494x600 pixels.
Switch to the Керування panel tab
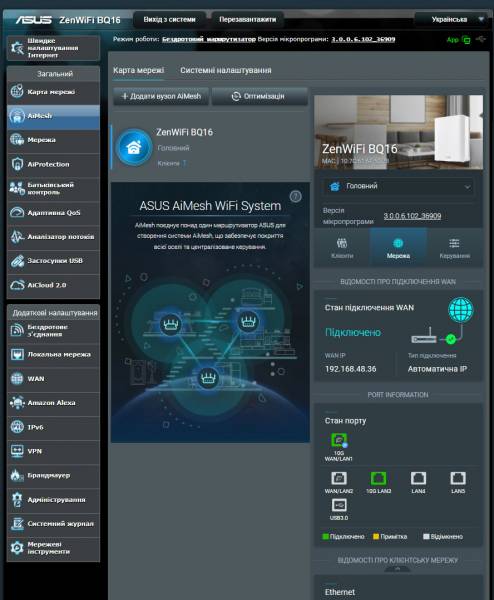pyautogui.click(x=455, y=248)
